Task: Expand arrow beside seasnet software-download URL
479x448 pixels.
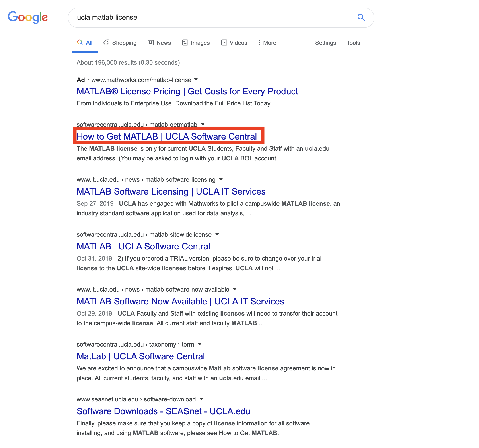Action: click(201, 399)
